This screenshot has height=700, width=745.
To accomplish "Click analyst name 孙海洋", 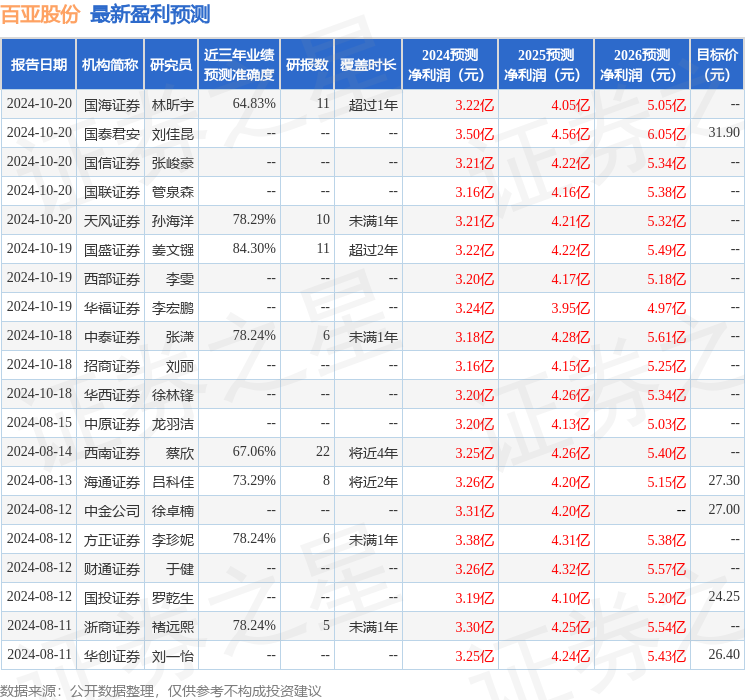I will tap(172, 221).
